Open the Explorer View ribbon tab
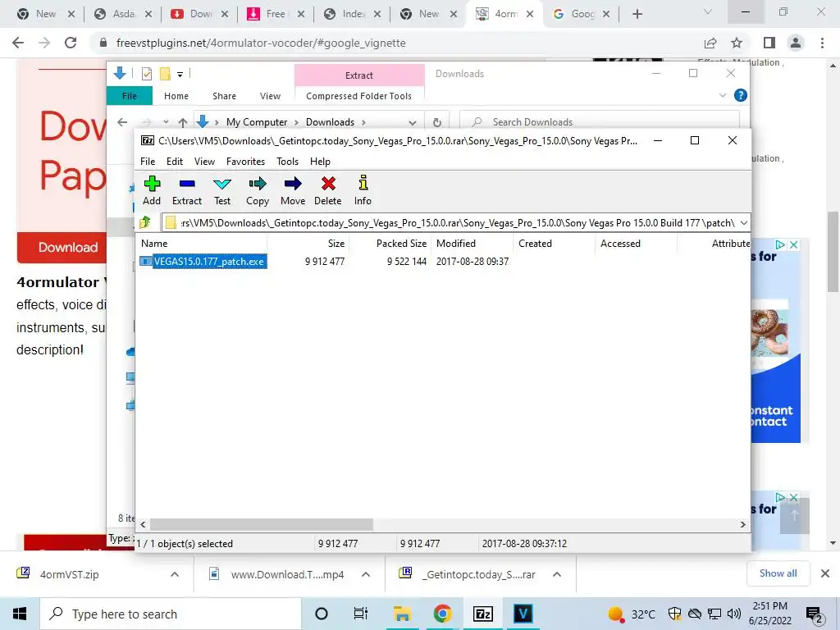Image resolution: width=840 pixels, height=630 pixels. [270, 96]
